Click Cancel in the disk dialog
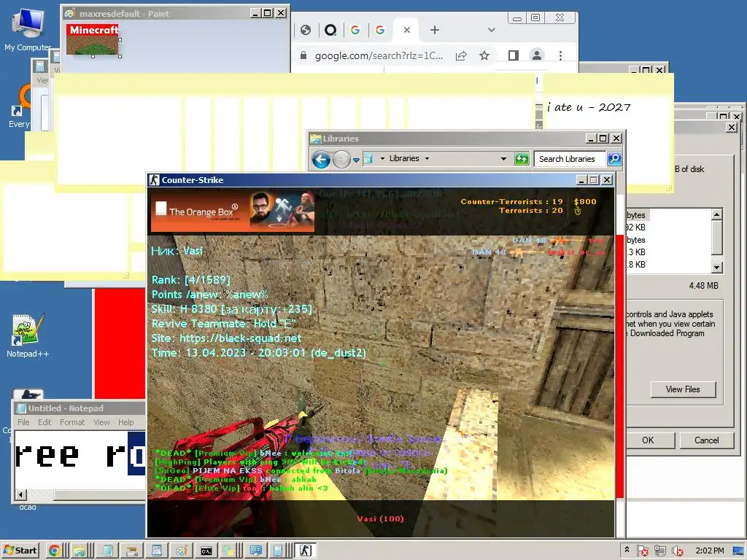This screenshot has width=747, height=560. [706, 440]
